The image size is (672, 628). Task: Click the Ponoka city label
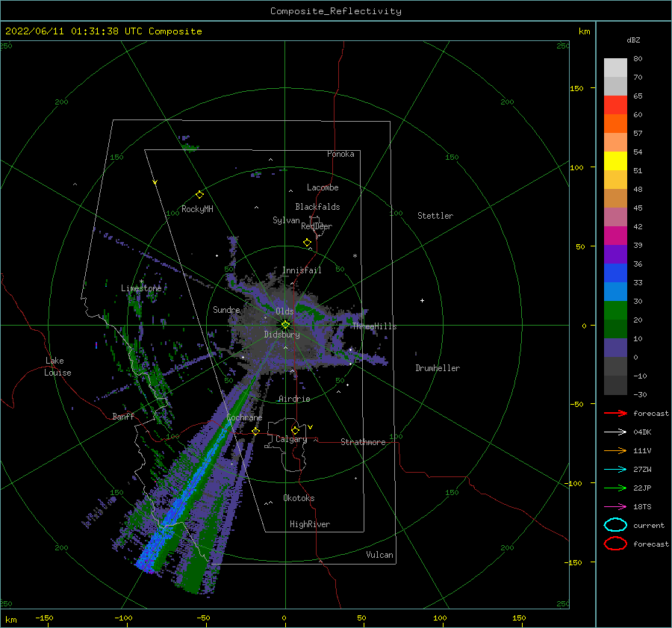(x=340, y=154)
